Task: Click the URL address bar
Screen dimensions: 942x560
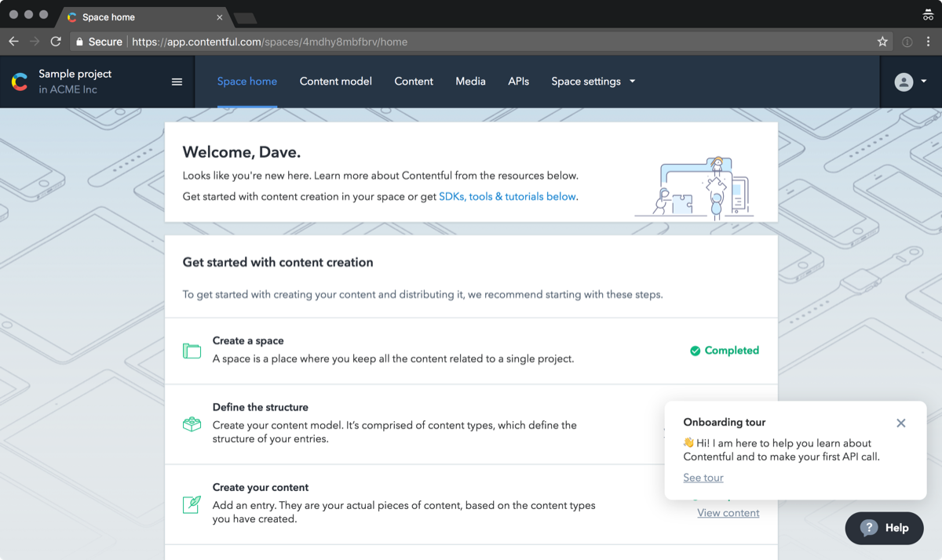Action: 479,42
